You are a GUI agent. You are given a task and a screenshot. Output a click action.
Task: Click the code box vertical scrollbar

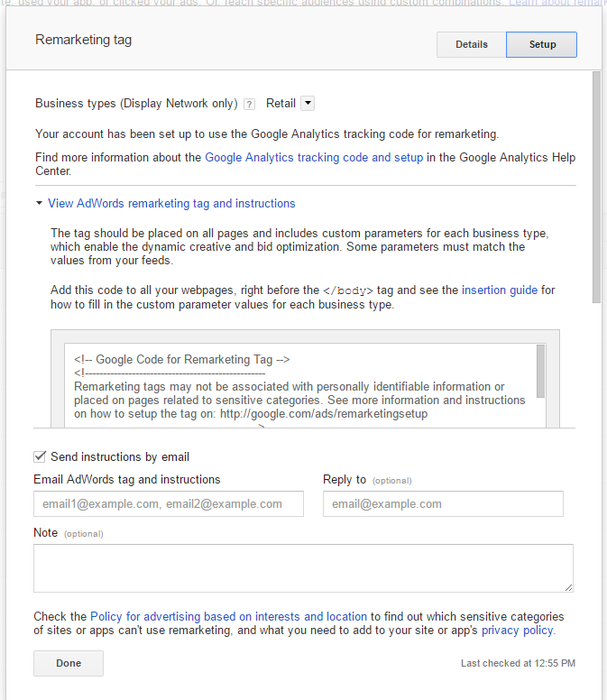tap(540, 371)
